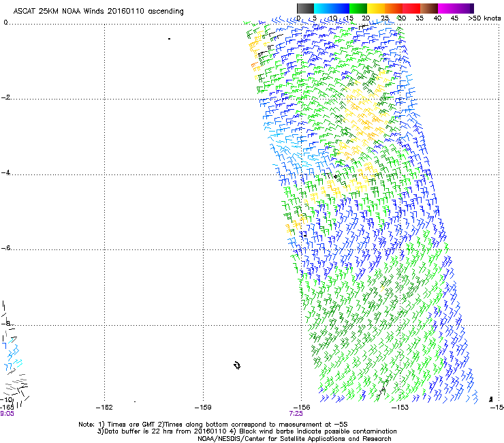Click the '35' legend scale label
This screenshot has width=504, height=443.
coord(420,18)
